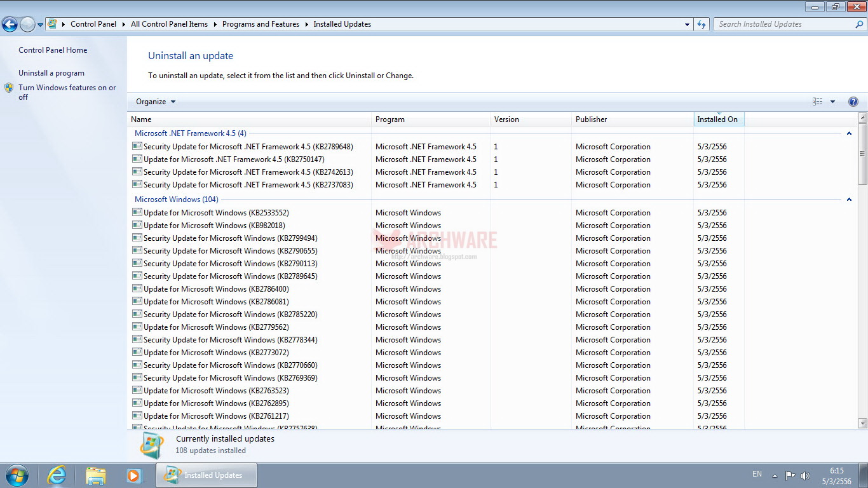
Task: Click the icon for update KB2533552
Action: (137, 212)
